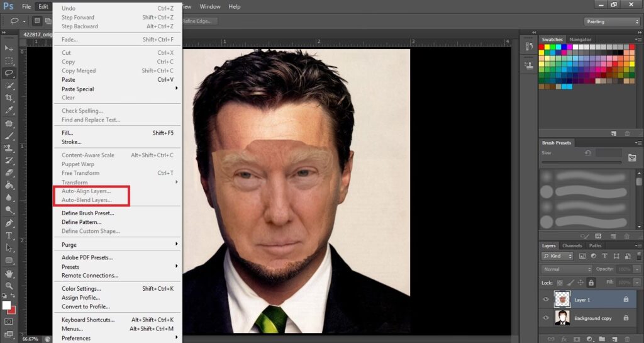Click the red foreground swatch in Swatches panel

coord(543,47)
